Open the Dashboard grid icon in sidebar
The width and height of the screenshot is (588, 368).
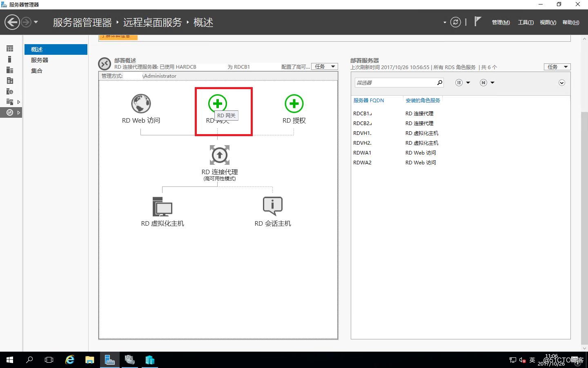point(10,49)
